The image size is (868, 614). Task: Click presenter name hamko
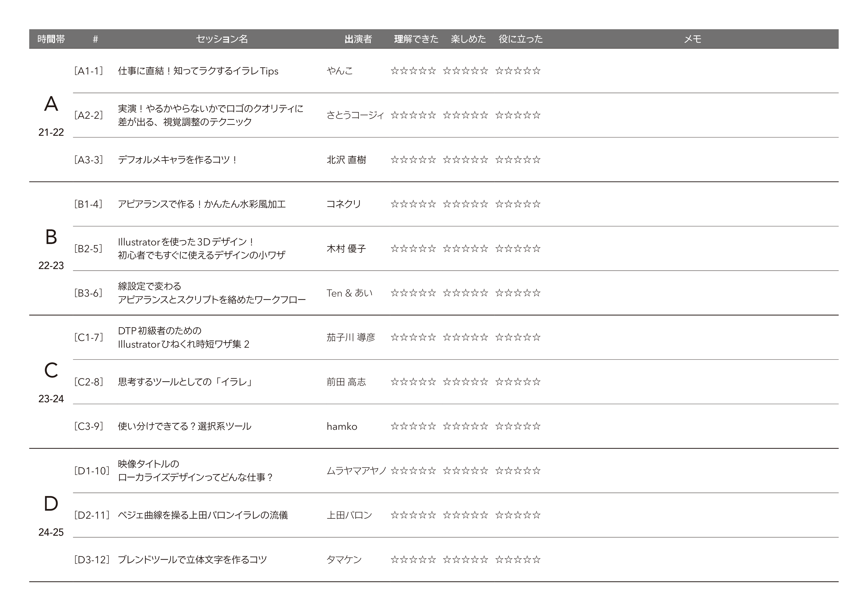[342, 426]
